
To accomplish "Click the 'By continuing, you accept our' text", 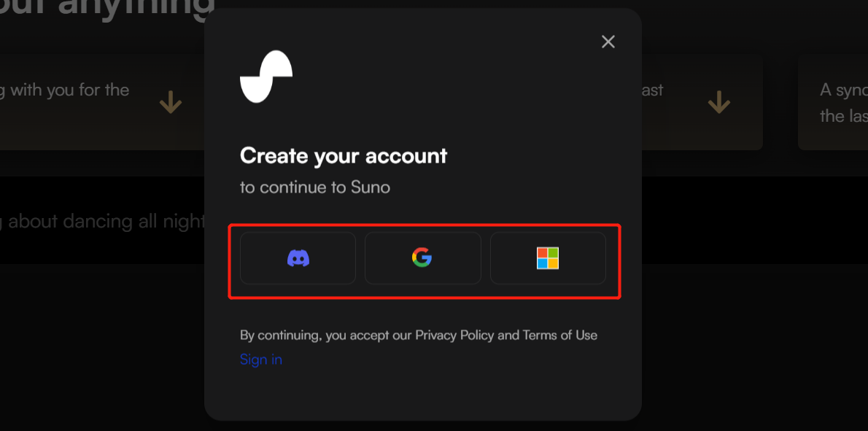I will (x=326, y=335).
